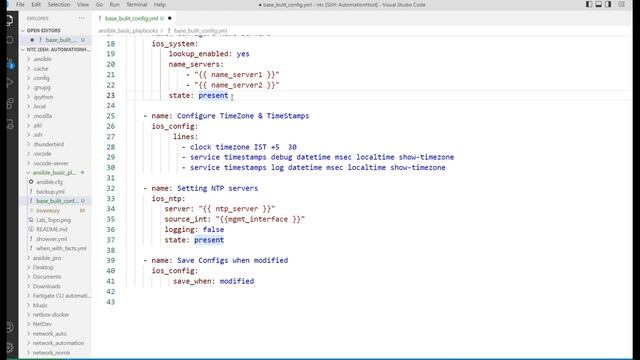The image size is (640, 360).
Task: Open the Selection menu
Action: (59, 5)
